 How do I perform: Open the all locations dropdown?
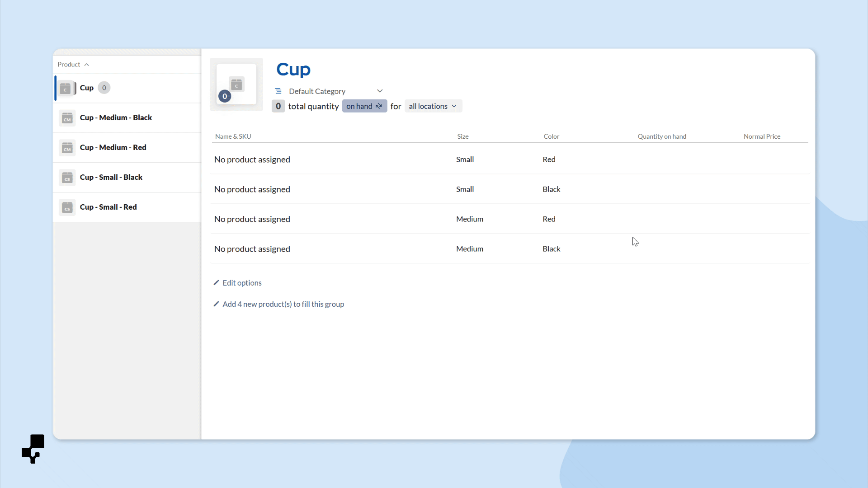click(433, 106)
